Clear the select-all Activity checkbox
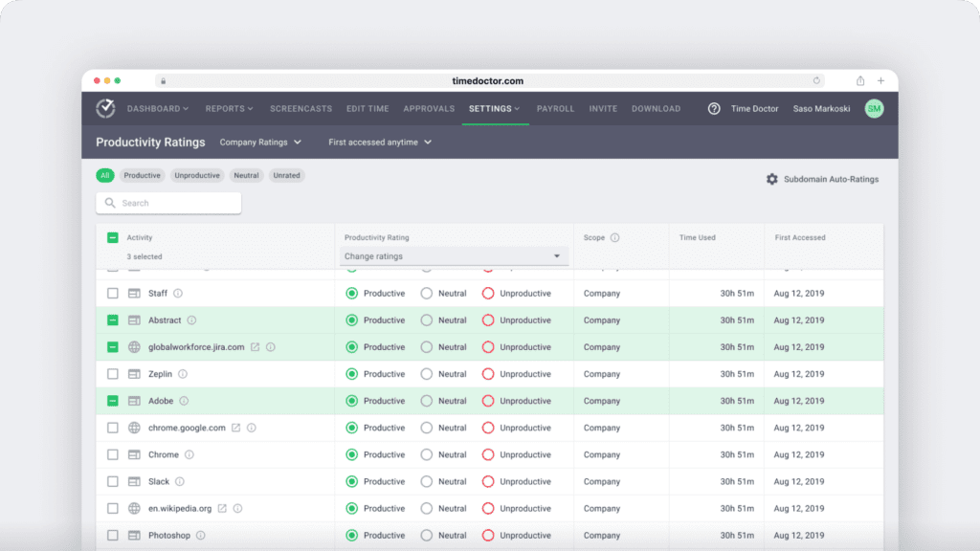This screenshot has width=980, height=551. coord(113,237)
